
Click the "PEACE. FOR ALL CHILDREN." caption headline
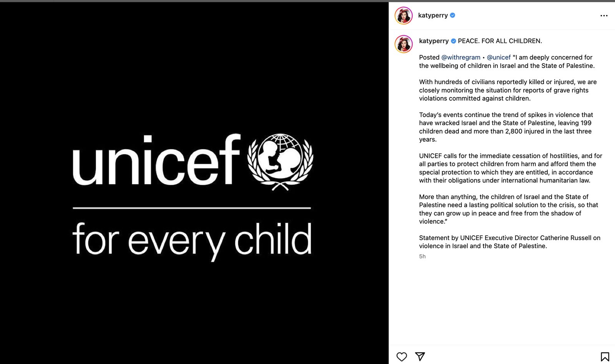pyautogui.click(x=500, y=41)
